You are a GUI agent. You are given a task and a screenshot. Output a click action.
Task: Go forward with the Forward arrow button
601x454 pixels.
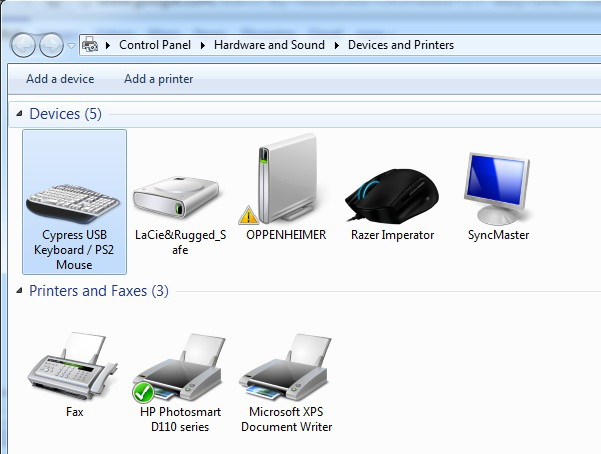click(52, 45)
